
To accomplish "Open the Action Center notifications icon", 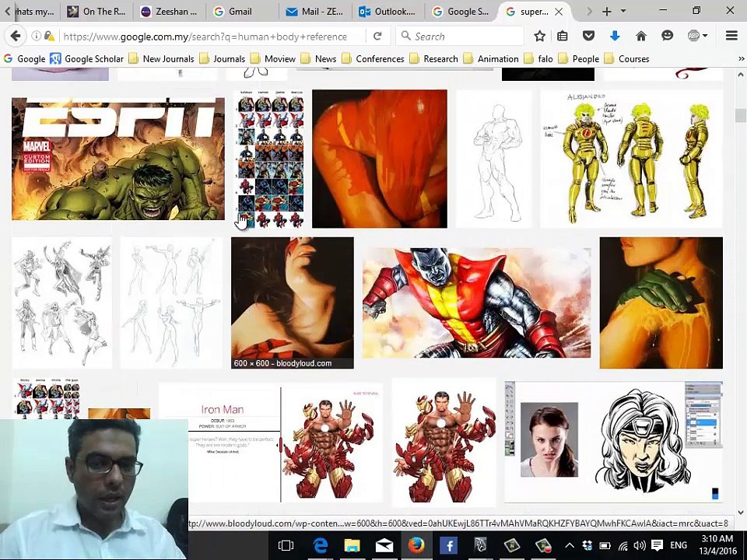I will point(657,545).
